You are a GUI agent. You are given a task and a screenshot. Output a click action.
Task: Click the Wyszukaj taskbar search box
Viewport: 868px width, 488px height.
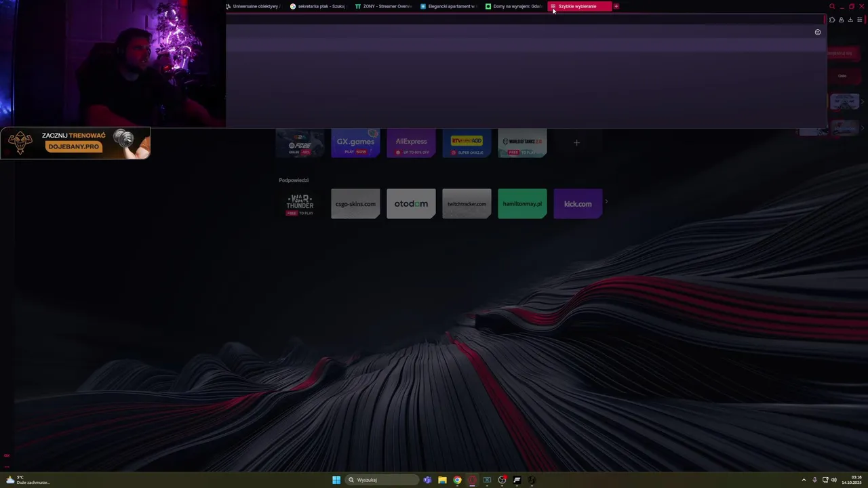point(382,480)
